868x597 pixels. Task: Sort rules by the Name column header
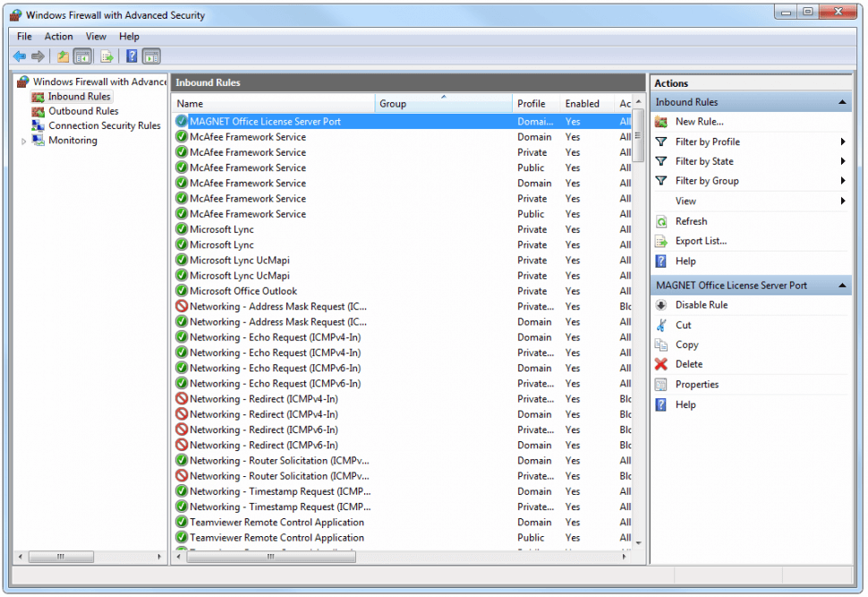[x=274, y=104]
